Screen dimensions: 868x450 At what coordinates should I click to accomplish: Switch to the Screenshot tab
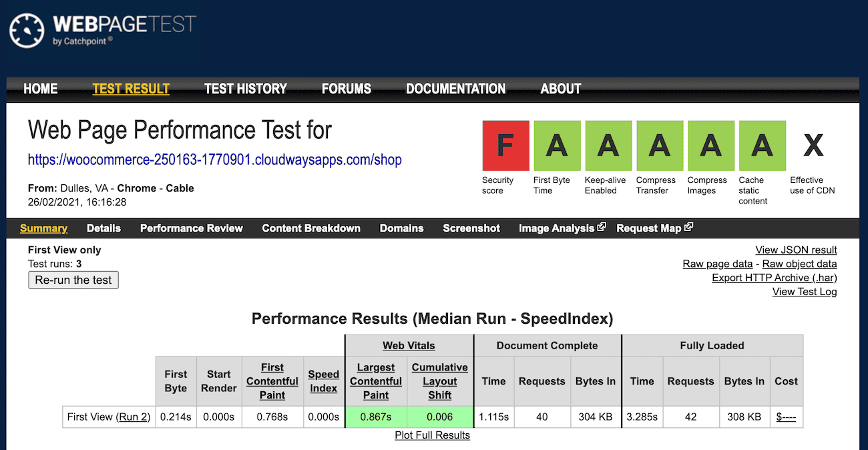(471, 228)
